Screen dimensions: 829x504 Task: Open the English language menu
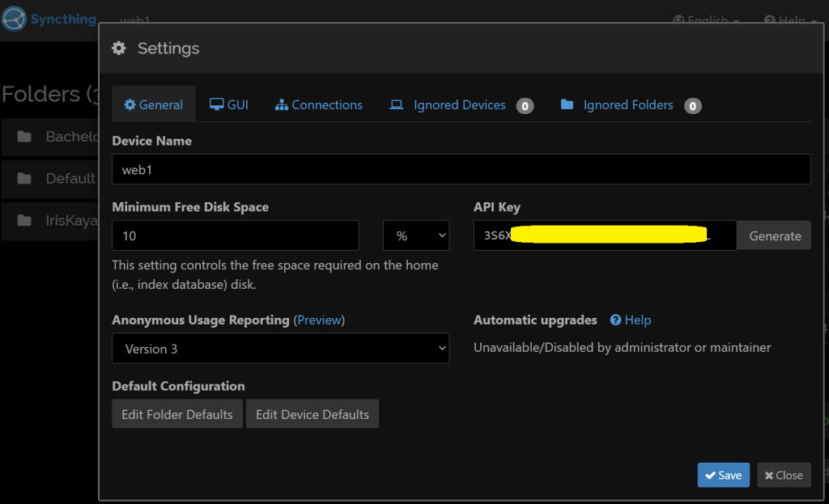704,19
